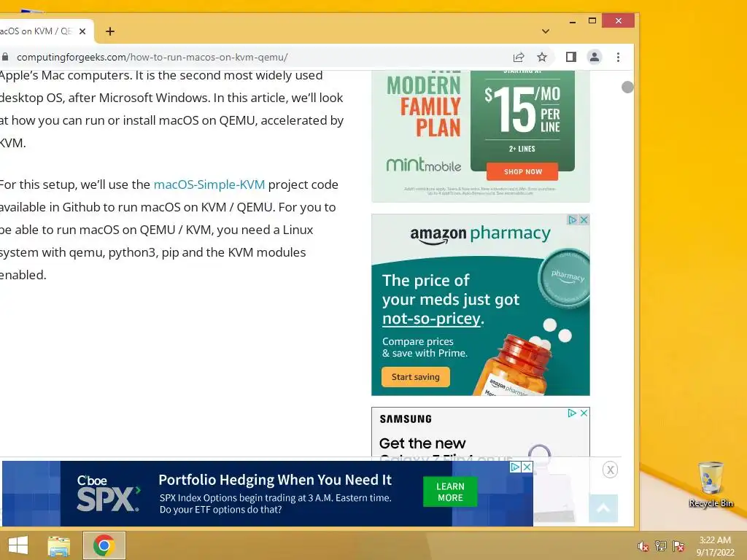The height and width of the screenshot is (560, 747).
Task: Share this page icon
Action: pos(519,57)
